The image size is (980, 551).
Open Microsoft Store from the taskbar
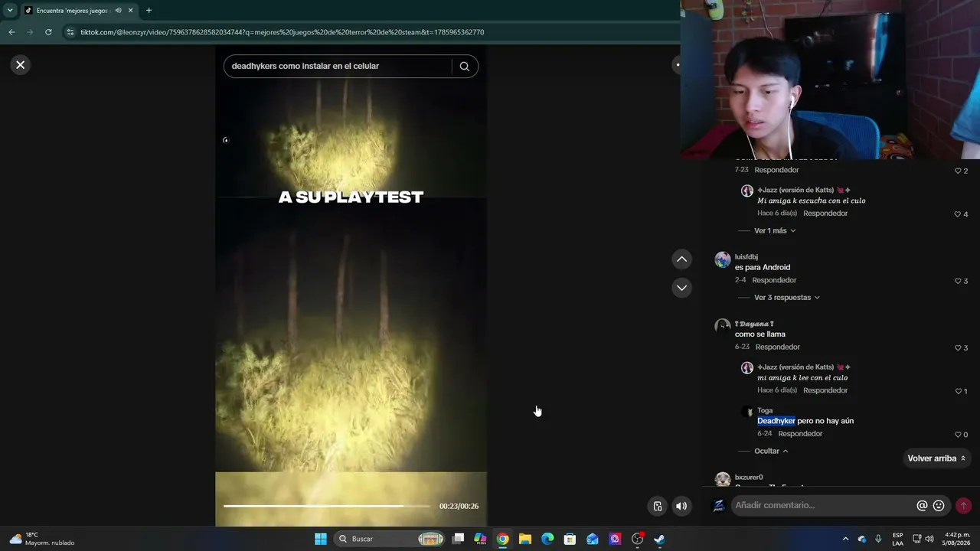tap(570, 539)
